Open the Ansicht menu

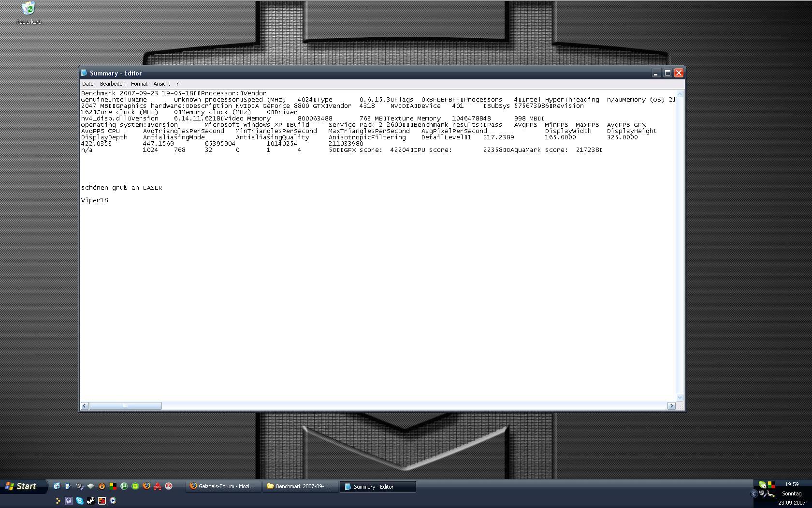(161, 84)
